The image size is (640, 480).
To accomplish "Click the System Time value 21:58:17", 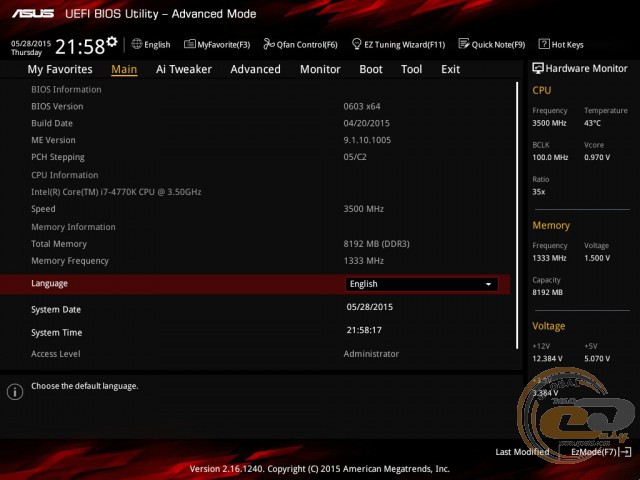I will 364,330.
